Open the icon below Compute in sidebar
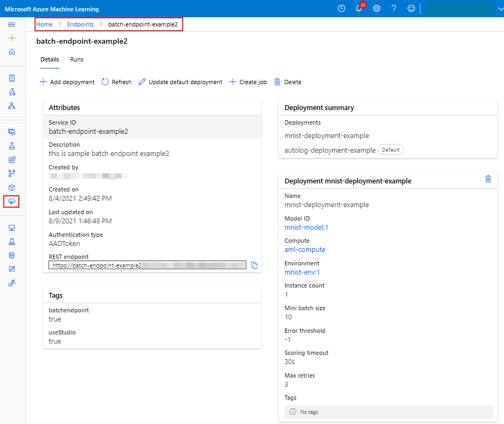The width and height of the screenshot is (504, 424). (11, 242)
